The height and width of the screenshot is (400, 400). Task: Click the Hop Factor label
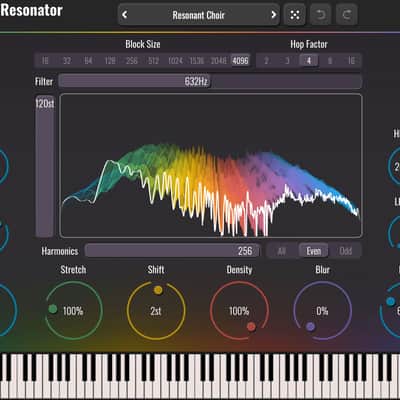point(309,44)
